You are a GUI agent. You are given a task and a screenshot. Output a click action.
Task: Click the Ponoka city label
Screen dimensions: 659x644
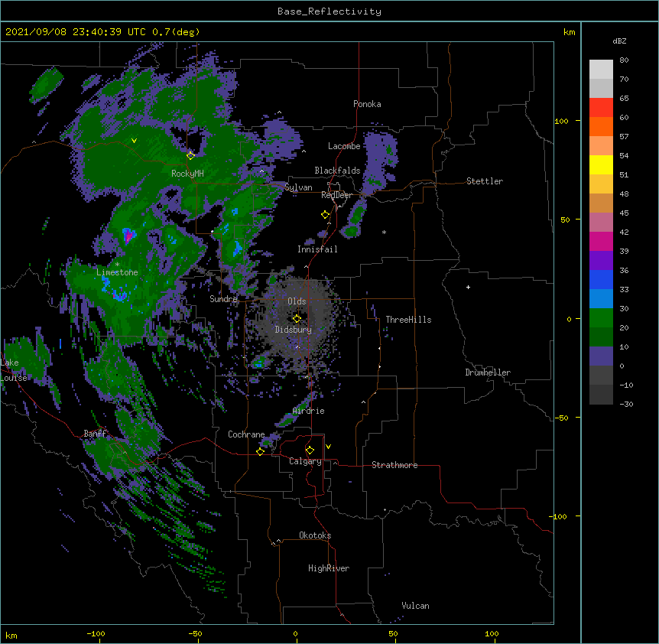pos(367,104)
